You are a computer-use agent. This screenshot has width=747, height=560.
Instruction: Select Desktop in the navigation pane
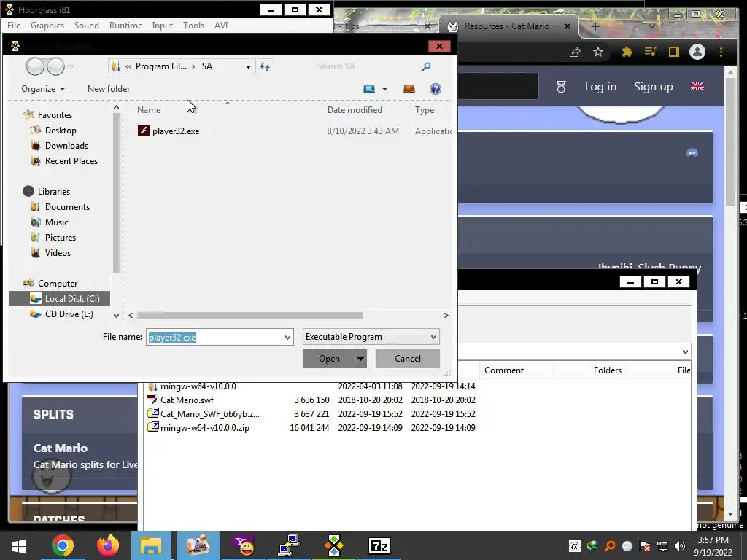tap(61, 131)
